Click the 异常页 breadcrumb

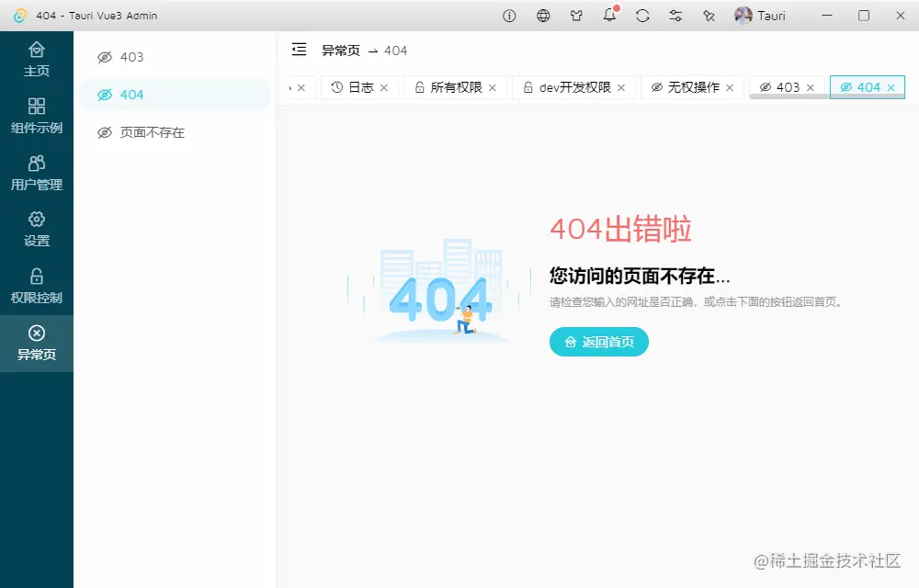tap(341, 51)
